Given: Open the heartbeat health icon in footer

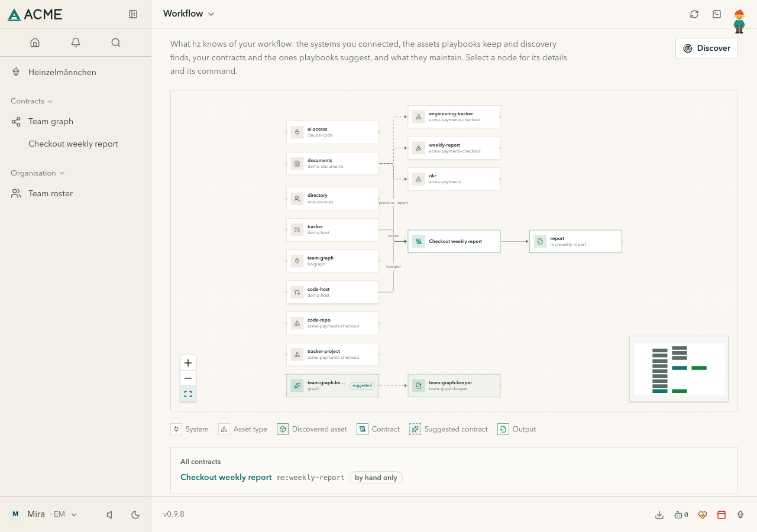Looking at the screenshot, I should (703, 515).
